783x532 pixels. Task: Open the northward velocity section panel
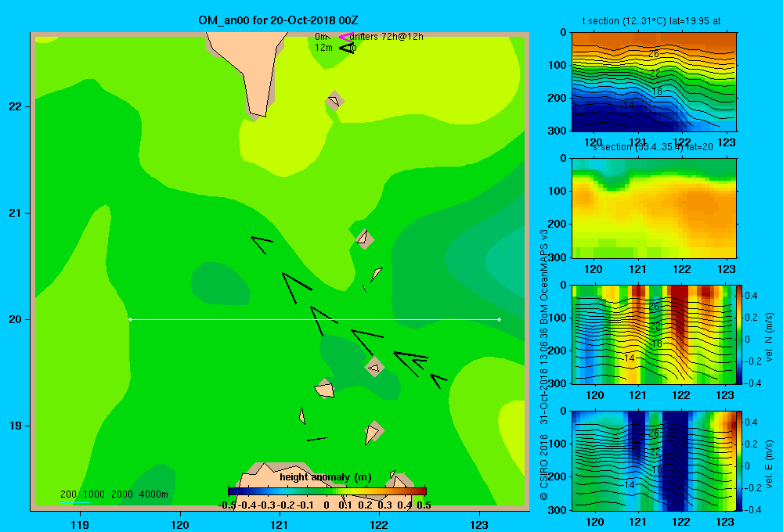pos(654,334)
